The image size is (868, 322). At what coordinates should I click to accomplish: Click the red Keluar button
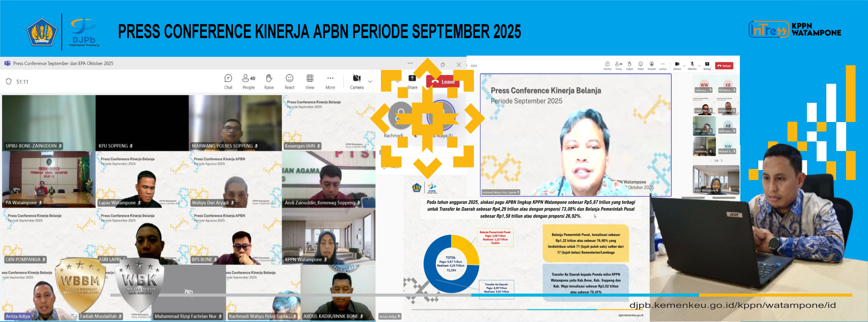point(724,66)
